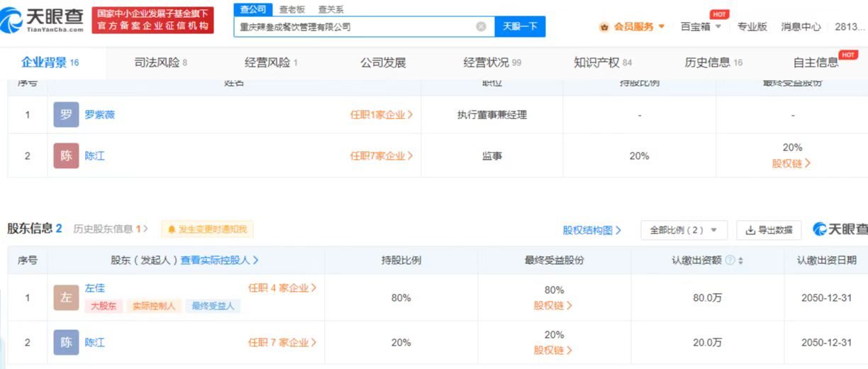Select the 查老板 search tab
868x369 pixels.
point(292,9)
